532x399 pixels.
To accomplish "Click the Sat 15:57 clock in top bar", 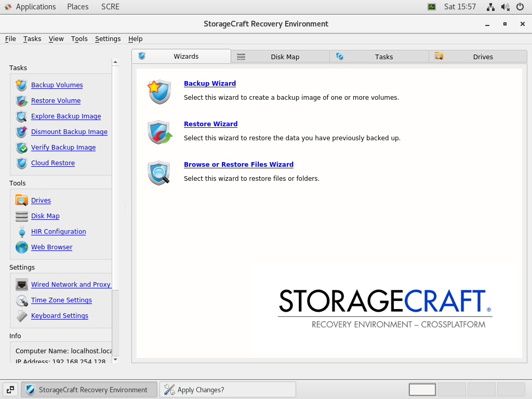I will (x=460, y=7).
